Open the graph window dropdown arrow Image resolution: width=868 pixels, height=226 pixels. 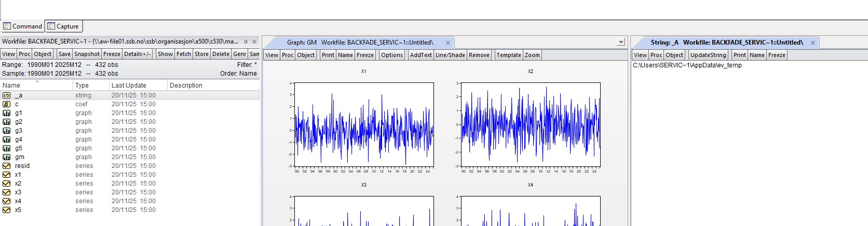coord(621,43)
